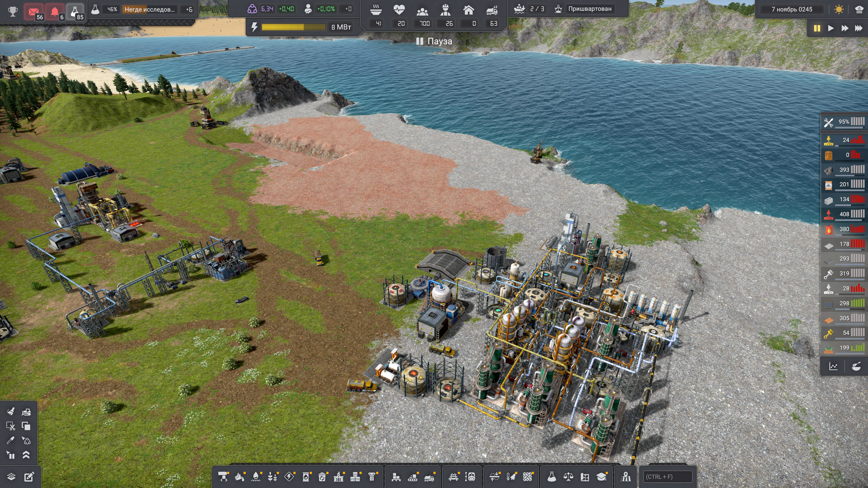Image resolution: width=868 pixels, height=488 pixels.
Task: Click the CTRL+F search field
Action: point(667,477)
